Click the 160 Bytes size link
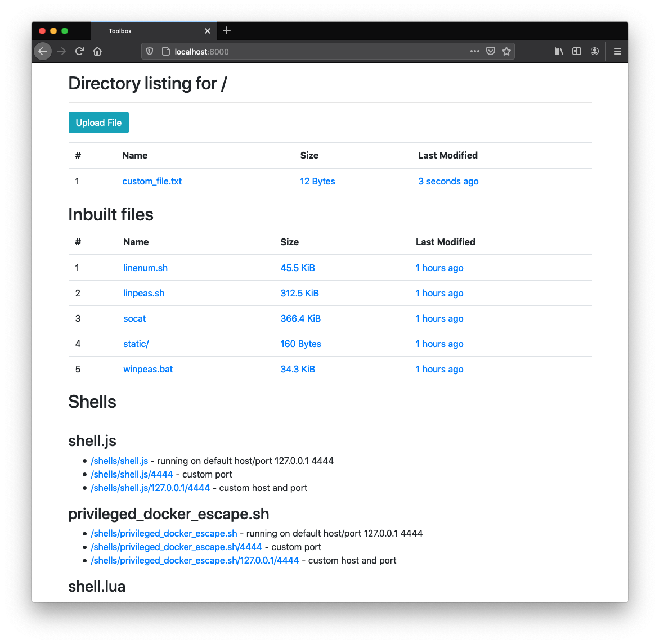 click(300, 344)
